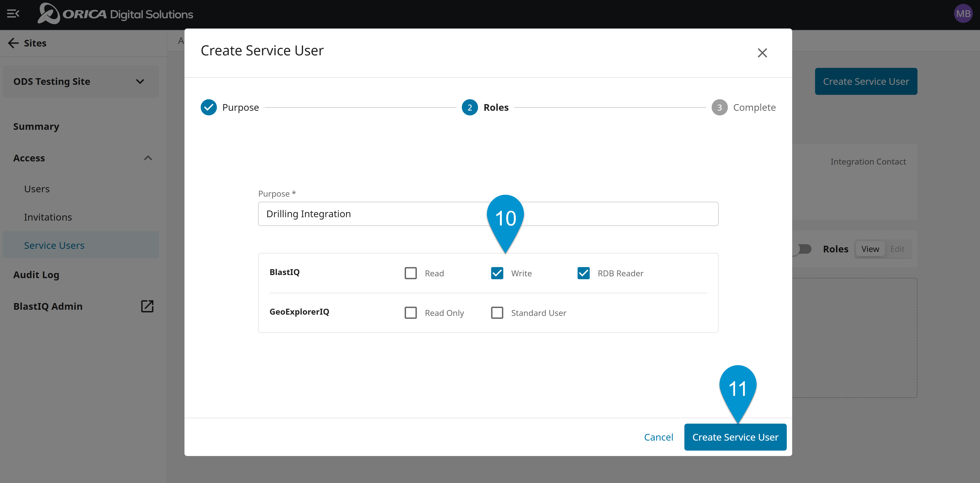
Task: Open Service Users in the sidebar
Action: coord(81,245)
